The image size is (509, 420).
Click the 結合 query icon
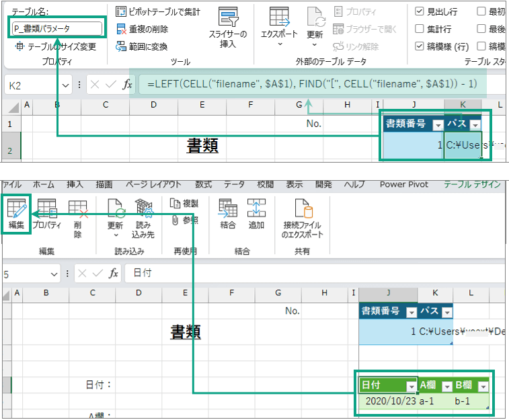click(227, 208)
